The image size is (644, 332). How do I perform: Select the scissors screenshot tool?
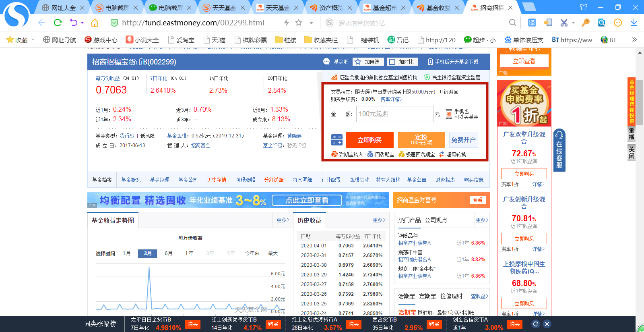click(x=564, y=23)
